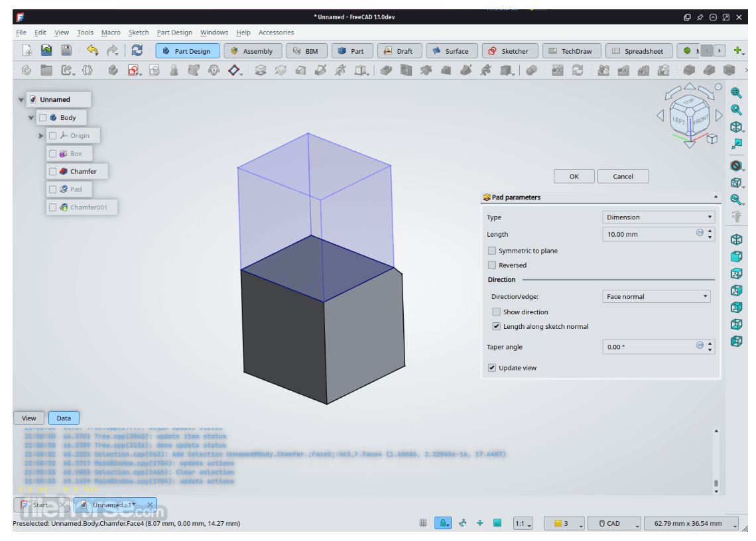Enable Show direction checkbox

tap(496, 312)
